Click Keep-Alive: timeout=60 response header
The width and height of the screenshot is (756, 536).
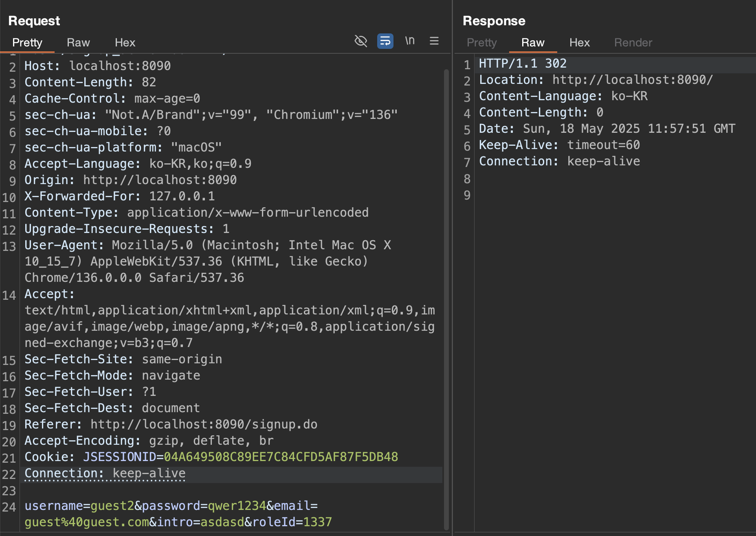[560, 145]
